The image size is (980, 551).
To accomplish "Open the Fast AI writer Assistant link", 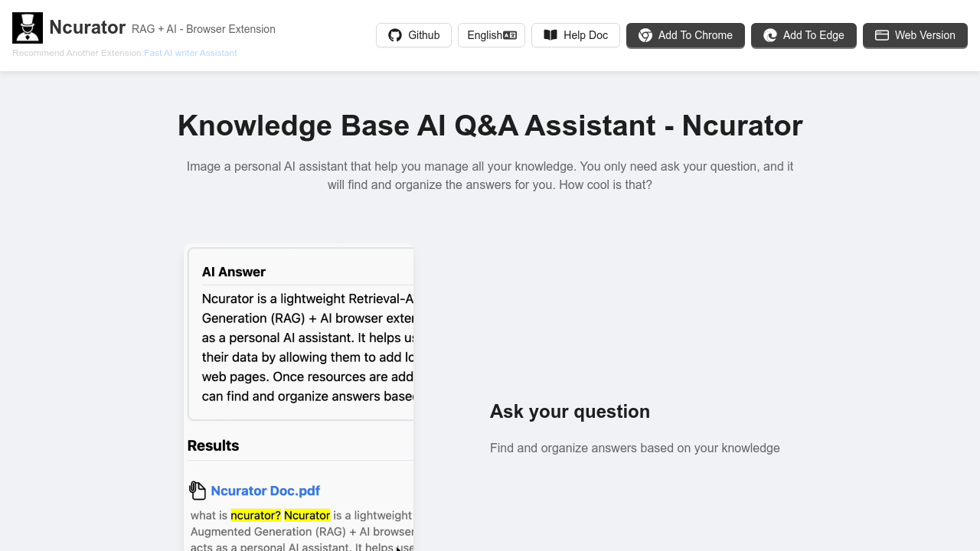I will pyautogui.click(x=190, y=53).
